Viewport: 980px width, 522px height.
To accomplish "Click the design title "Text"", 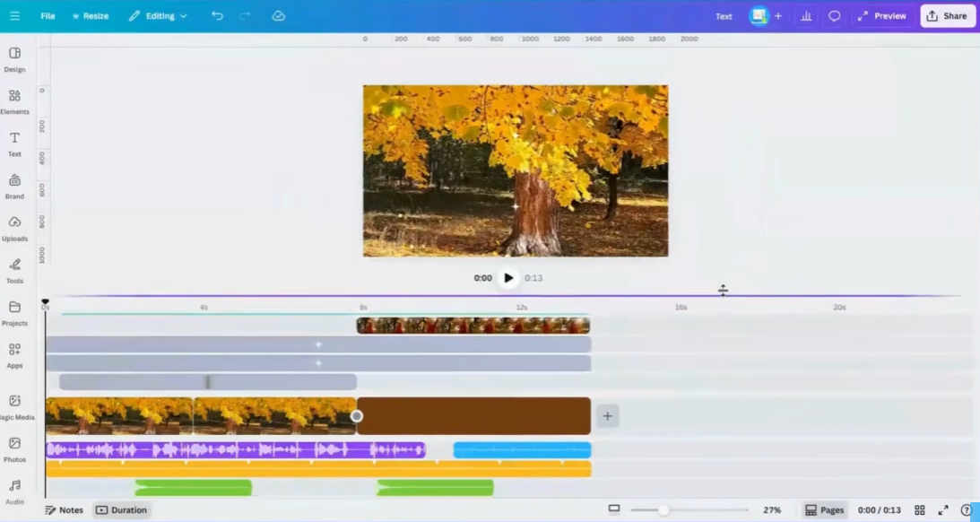I will [724, 16].
